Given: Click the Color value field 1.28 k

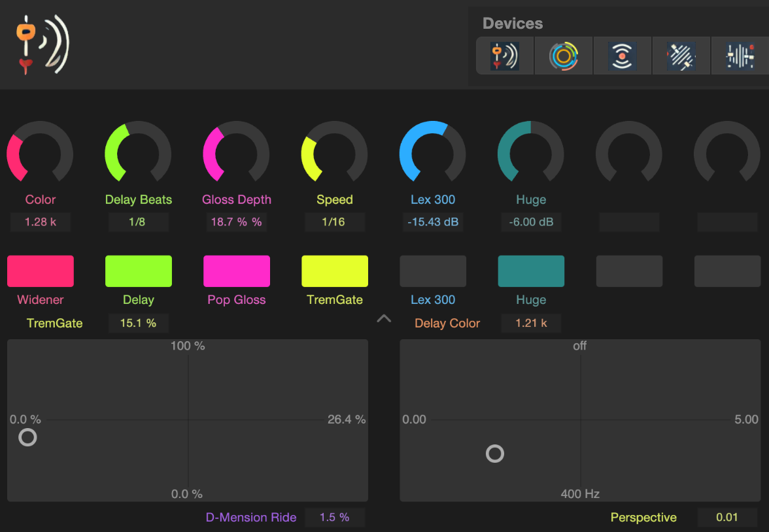Looking at the screenshot, I should click(41, 222).
